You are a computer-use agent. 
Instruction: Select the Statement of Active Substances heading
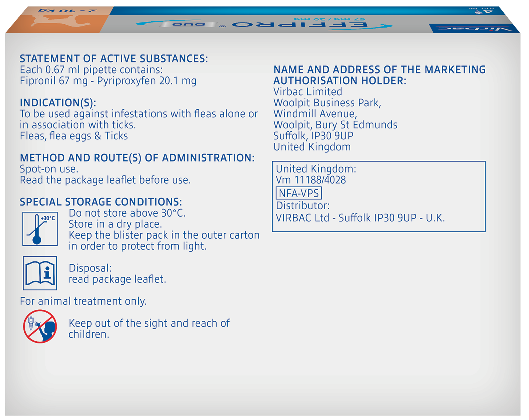coord(114,59)
